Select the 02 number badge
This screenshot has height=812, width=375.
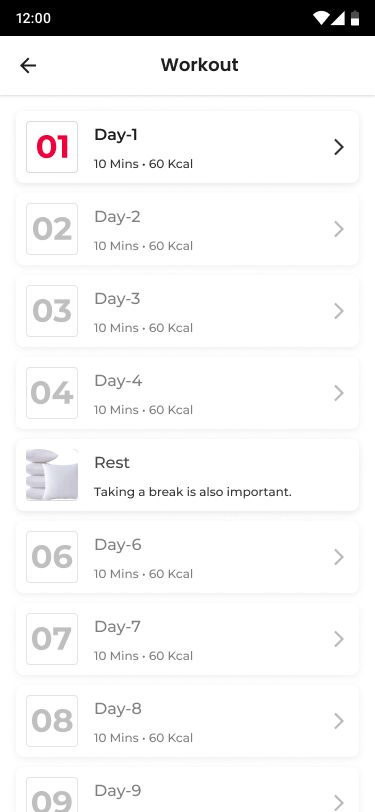click(x=52, y=229)
